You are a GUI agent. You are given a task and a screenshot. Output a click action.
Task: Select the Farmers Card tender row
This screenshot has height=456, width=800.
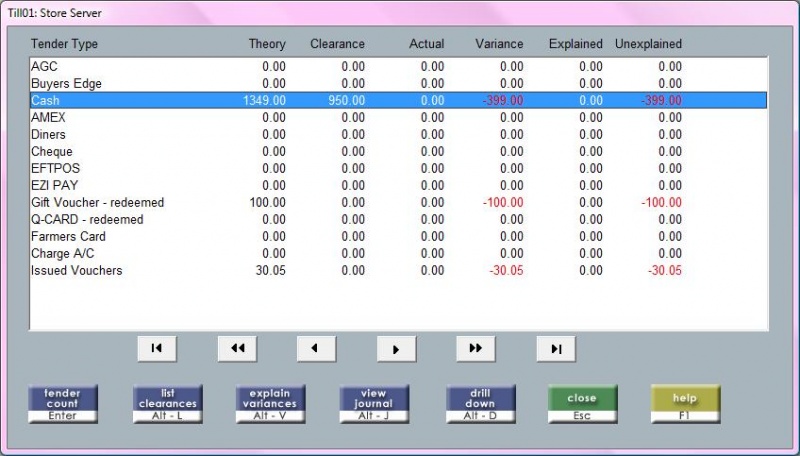[398, 236]
